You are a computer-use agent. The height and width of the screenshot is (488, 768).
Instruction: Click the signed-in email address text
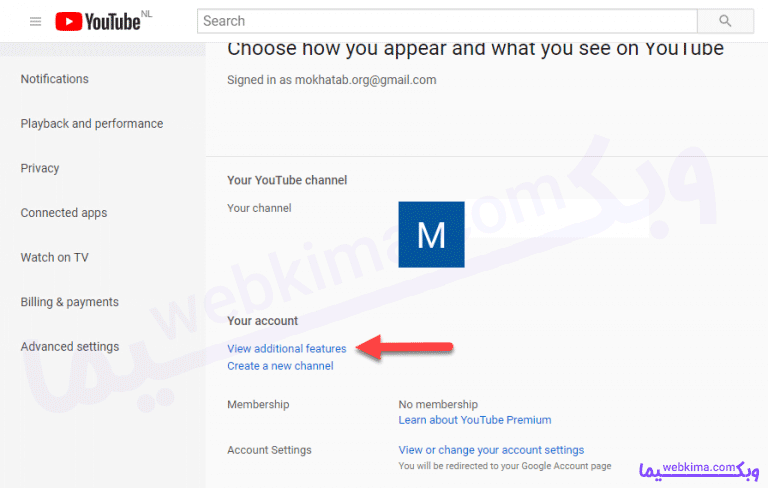coord(365,80)
